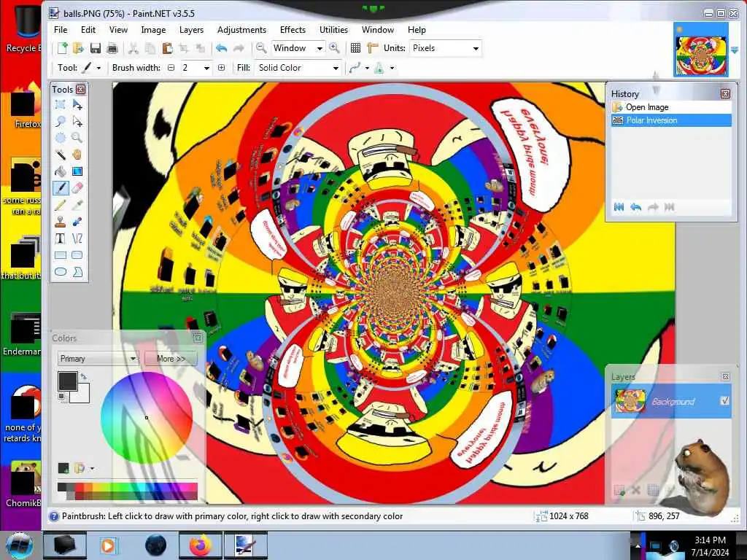Click the History panel undo arrow
Viewport: 747px width, 560px height.
click(635, 206)
